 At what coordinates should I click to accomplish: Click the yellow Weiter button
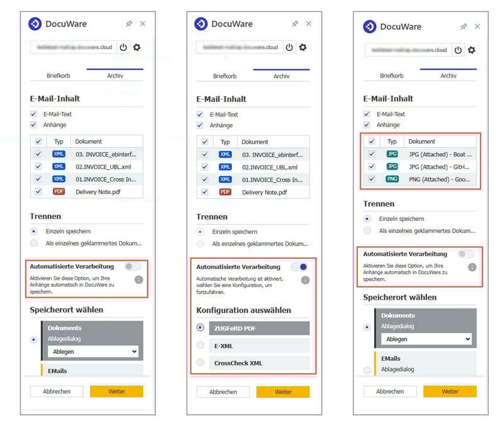point(117,391)
